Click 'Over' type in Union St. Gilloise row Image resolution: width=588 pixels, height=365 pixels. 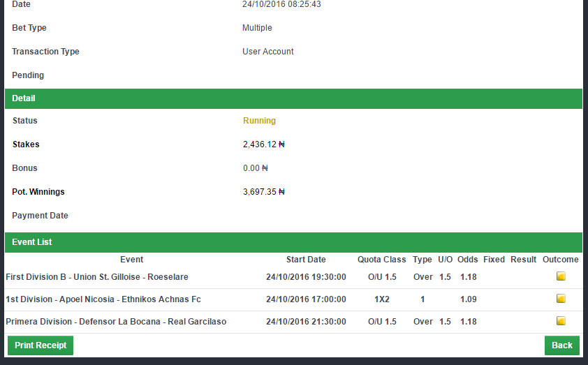pyautogui.click(x=423, y=277)
